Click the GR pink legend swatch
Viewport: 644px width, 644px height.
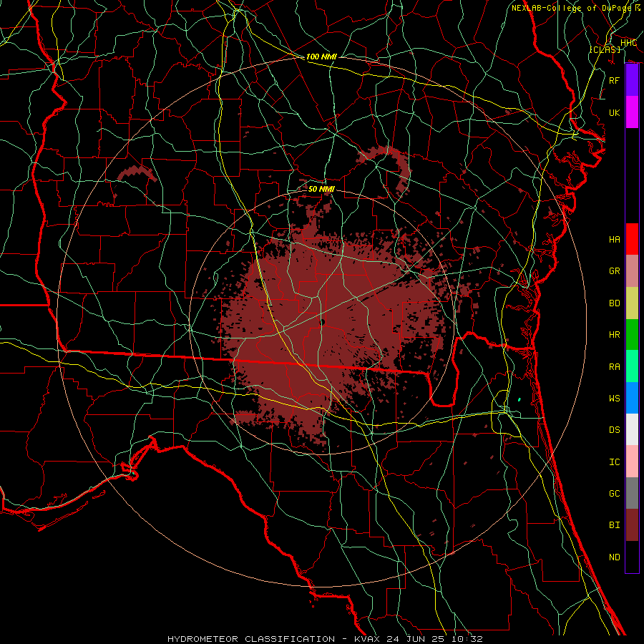(632, 270)
